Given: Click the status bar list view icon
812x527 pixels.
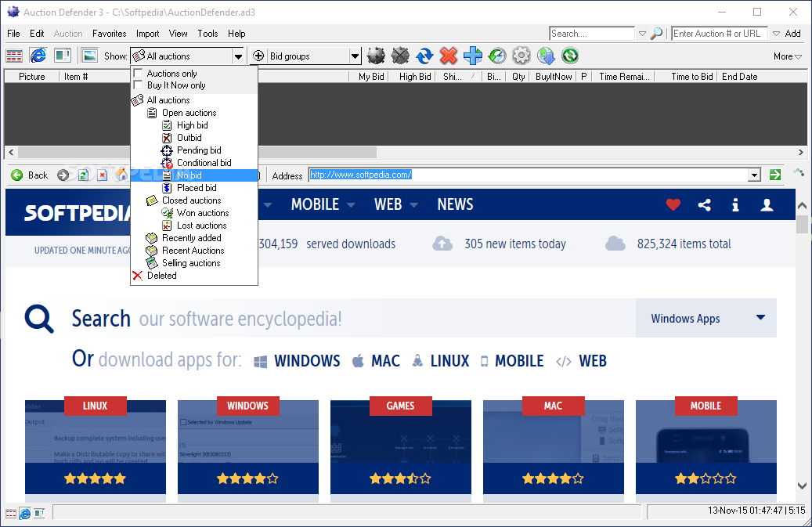Looking at the screenshot, I should (x=11, y=513).
